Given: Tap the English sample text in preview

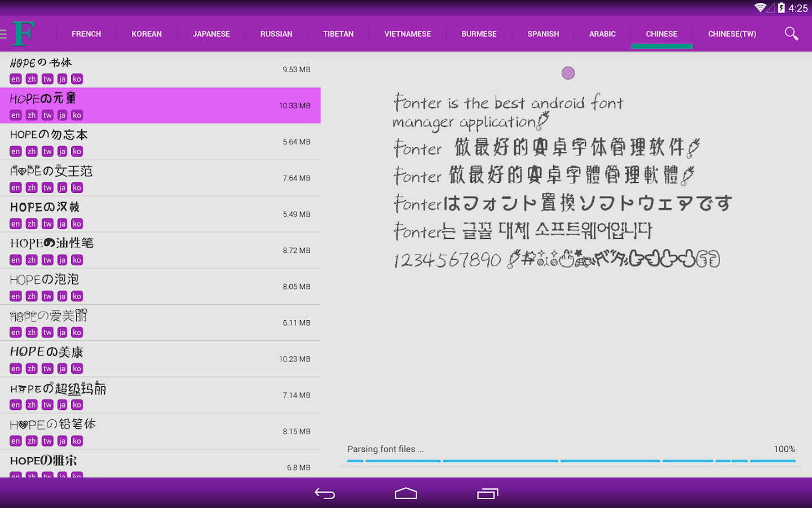Looking at the screenshot, I should (508, 112).
